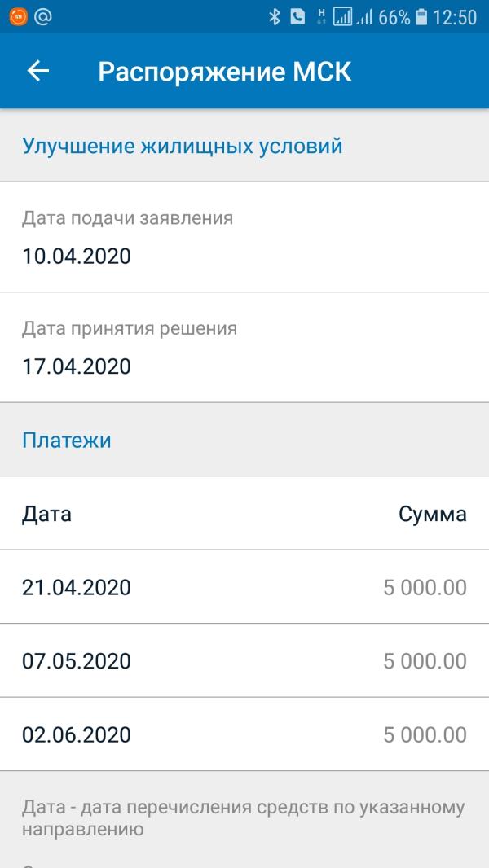The width and height of the screenshot is (489, 868).
Task: Tap the Сумма column header
Action: click(433, 514)
